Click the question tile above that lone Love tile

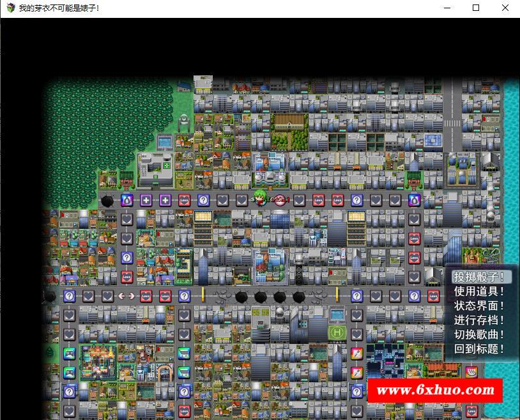[x=126, y=258]
